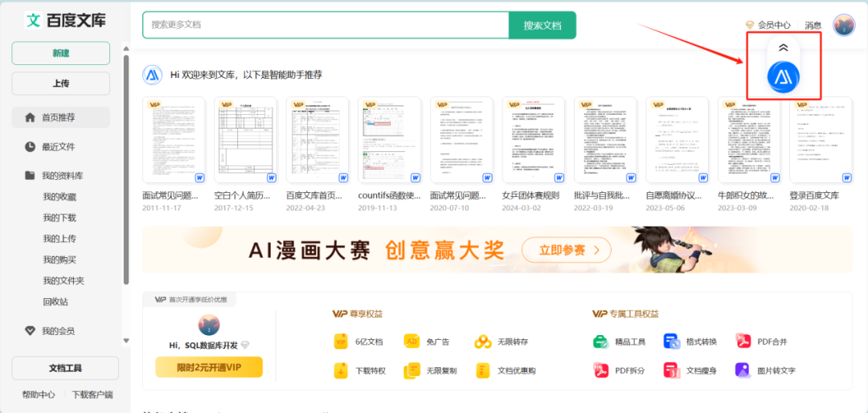
Task: Select 首页推荐 in sidebar
Action: point(61,117)
